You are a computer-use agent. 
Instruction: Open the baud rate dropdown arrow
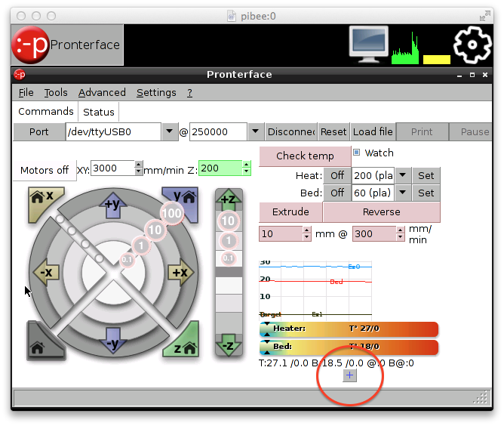(256, 131)
